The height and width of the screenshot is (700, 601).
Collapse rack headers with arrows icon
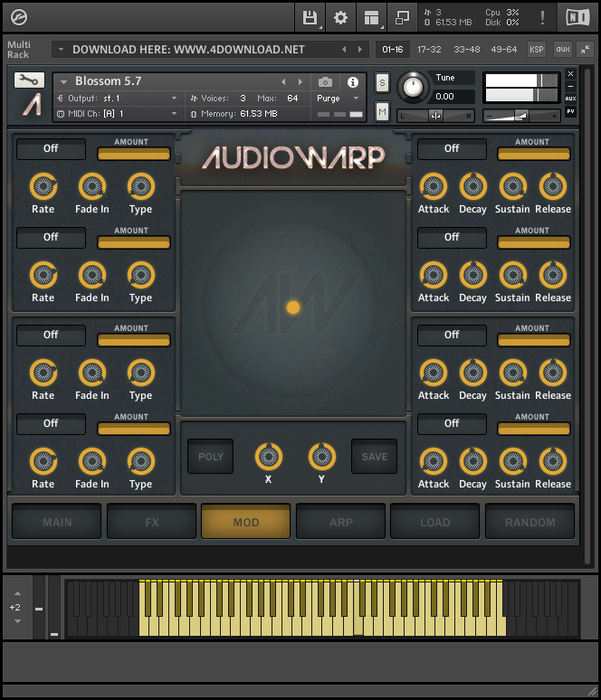[585, 49]
